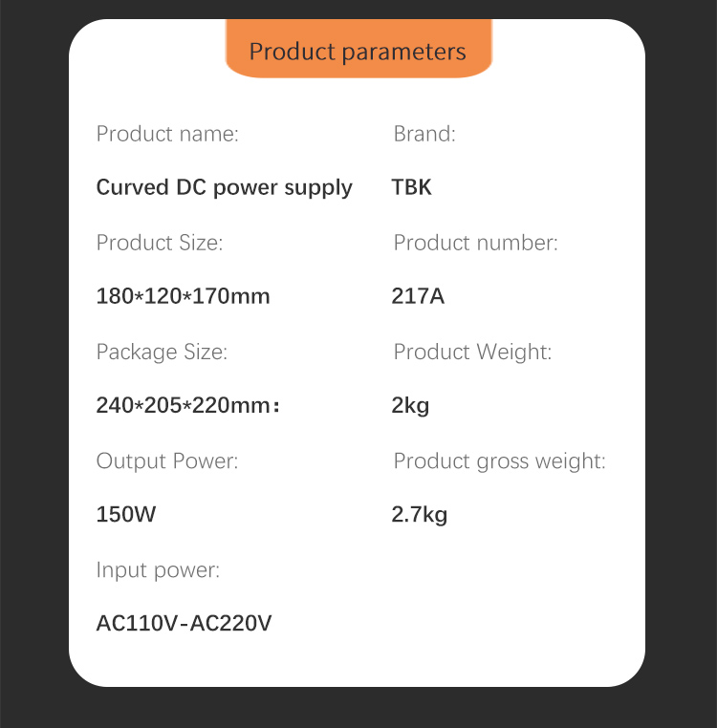
Task: Select the 217A product number
Action: tap(418, 296)
